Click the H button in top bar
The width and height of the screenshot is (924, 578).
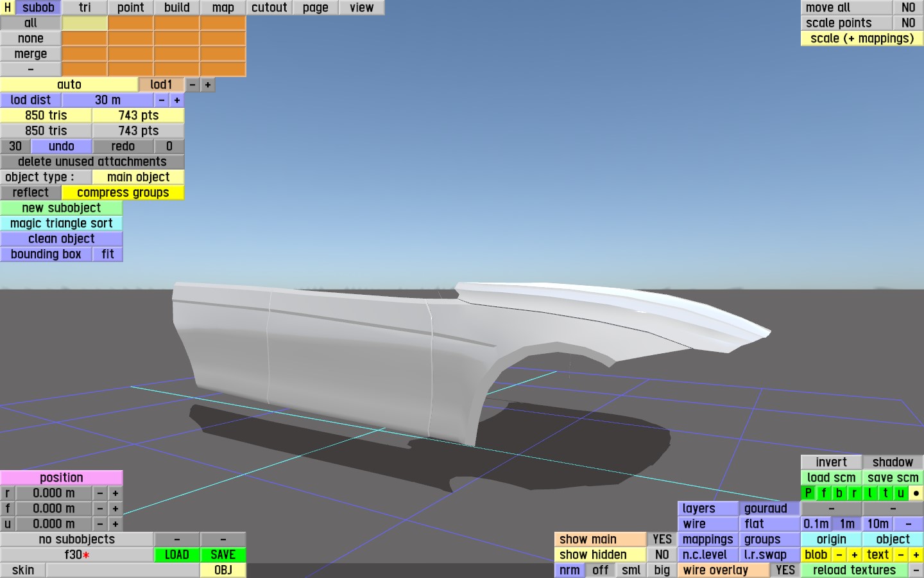[7, 8]
